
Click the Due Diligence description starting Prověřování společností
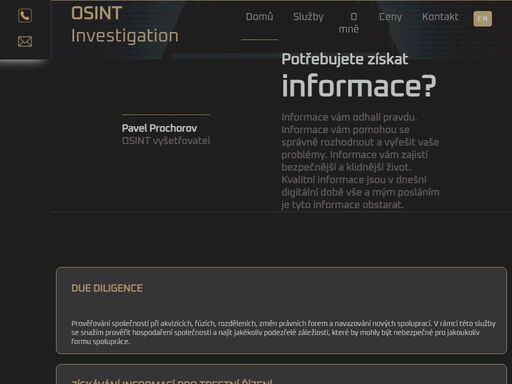(283, 332)
